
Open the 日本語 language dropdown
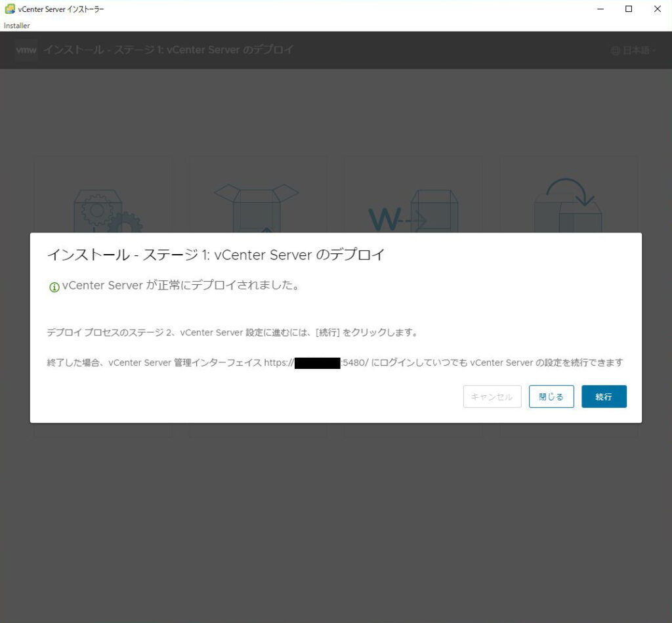coord(633,51)
